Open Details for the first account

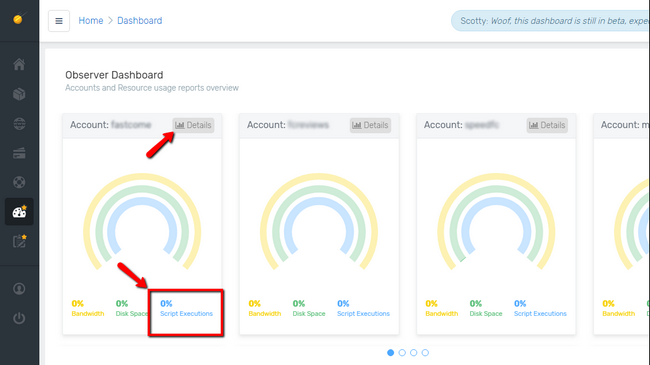193,125
